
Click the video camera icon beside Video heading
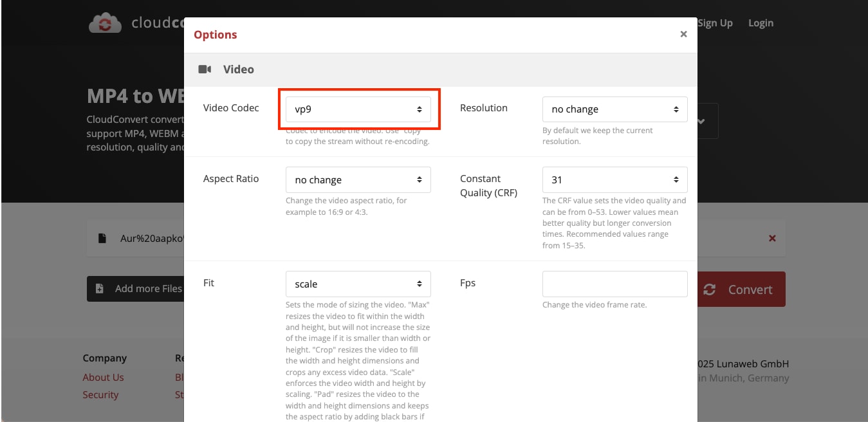205,69
